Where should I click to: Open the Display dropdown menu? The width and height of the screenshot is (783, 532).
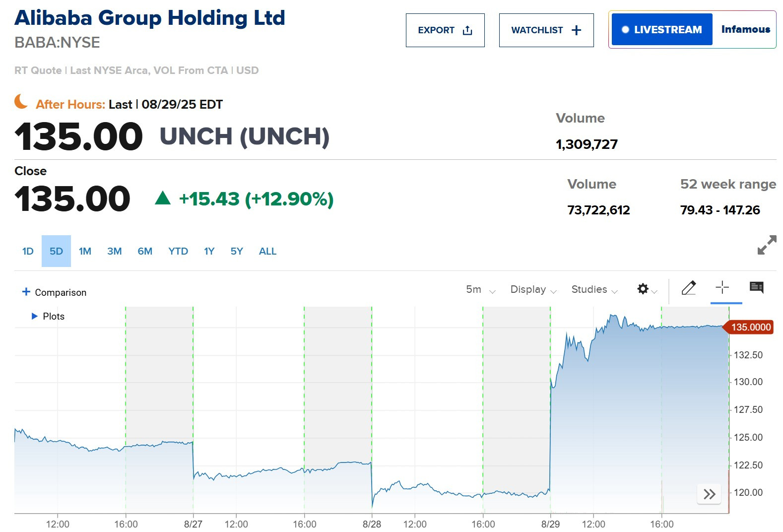tap(533, 289)
